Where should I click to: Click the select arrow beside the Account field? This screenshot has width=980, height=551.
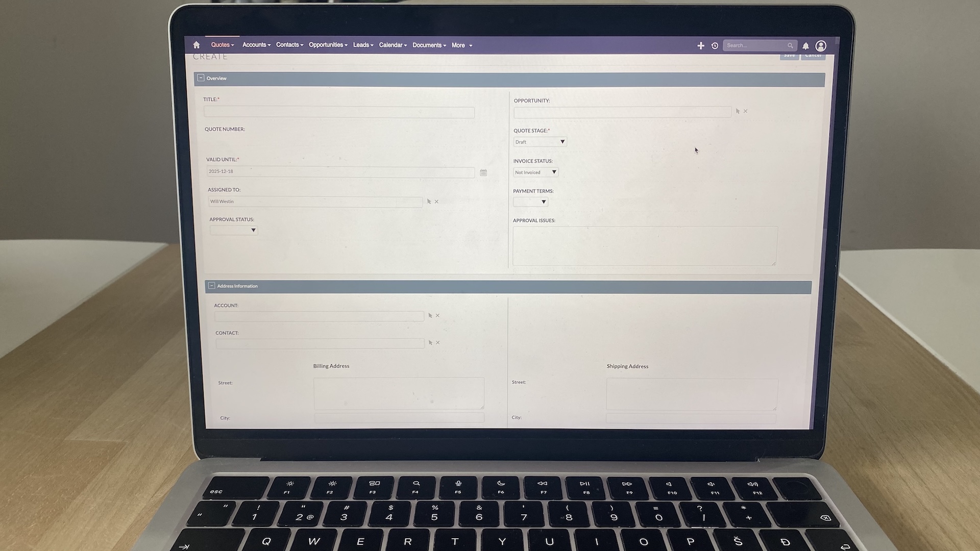tap(429, 315)
